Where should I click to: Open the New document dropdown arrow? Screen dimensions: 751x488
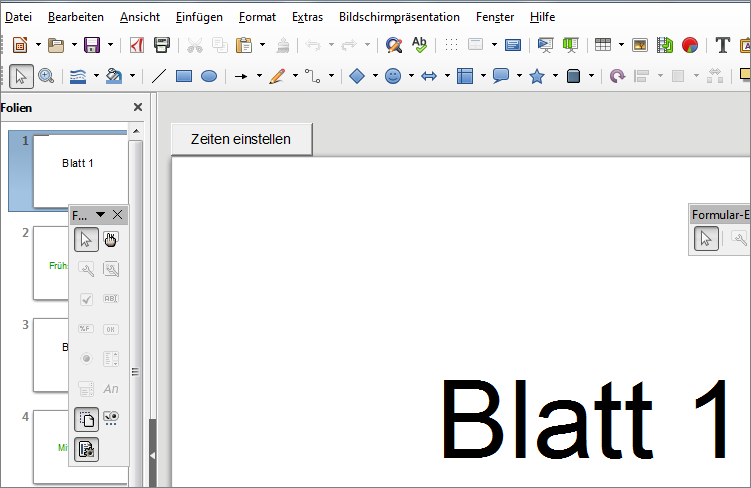click(38, 45)
